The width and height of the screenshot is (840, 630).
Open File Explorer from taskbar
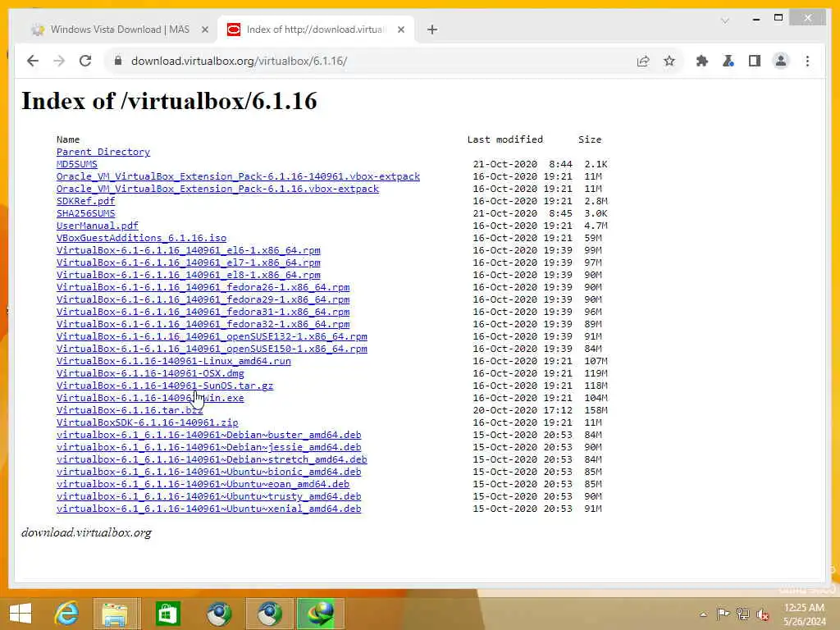pyautogui.click(x=116, y=613)
